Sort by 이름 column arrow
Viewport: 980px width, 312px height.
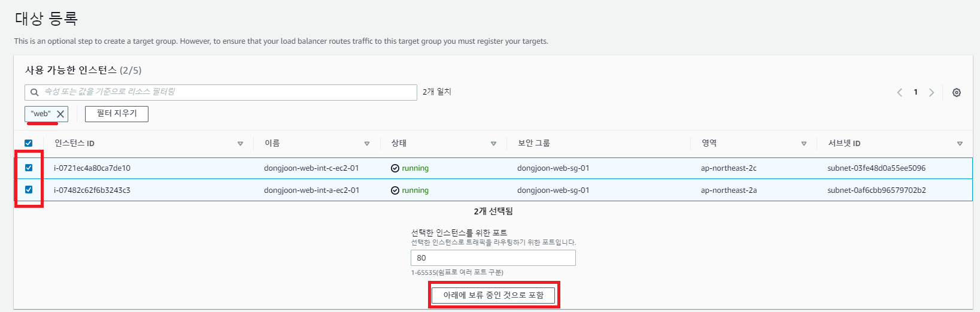pos(367,144)
